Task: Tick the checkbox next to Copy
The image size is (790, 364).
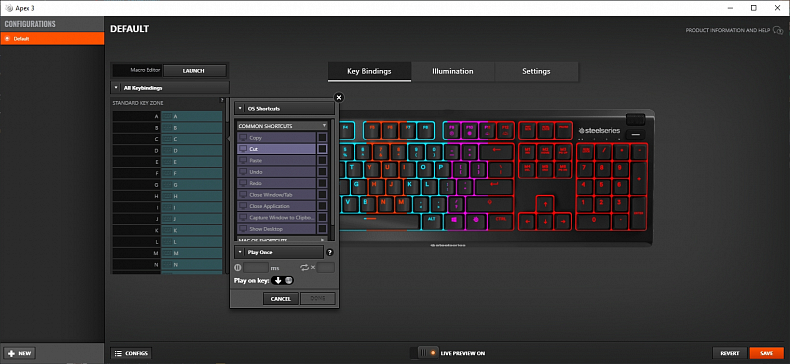Action: pos(322,137)
